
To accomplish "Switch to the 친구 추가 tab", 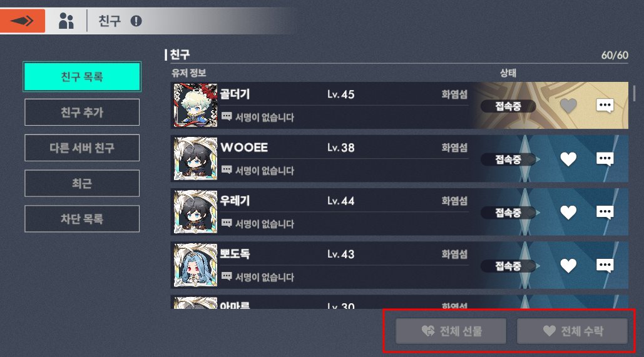I will 82,112.
